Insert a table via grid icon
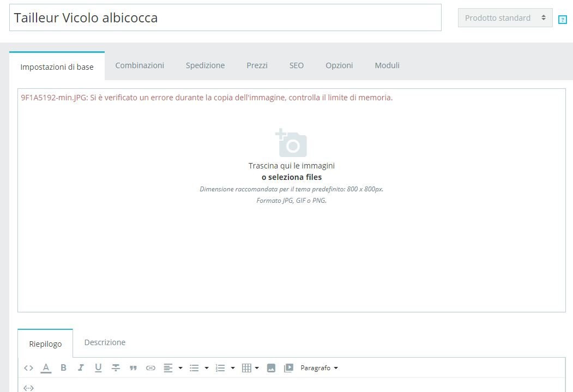The height and width of the screenshot is (392, 573). tap(246, 368)
